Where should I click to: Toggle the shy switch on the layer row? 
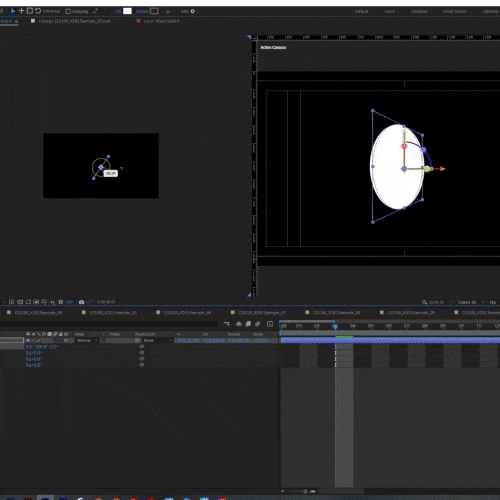click(x=28, y=340)
